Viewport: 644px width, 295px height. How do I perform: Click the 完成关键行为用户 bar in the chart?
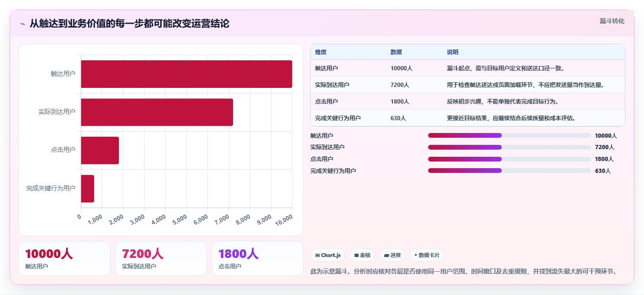[x=88, y=189]
